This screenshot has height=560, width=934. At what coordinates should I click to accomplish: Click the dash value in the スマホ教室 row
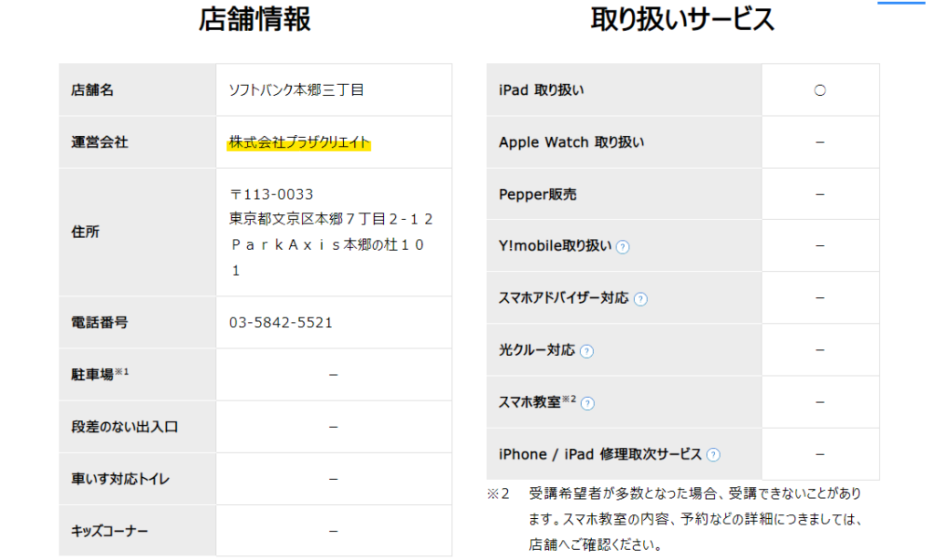coord(820,402)
